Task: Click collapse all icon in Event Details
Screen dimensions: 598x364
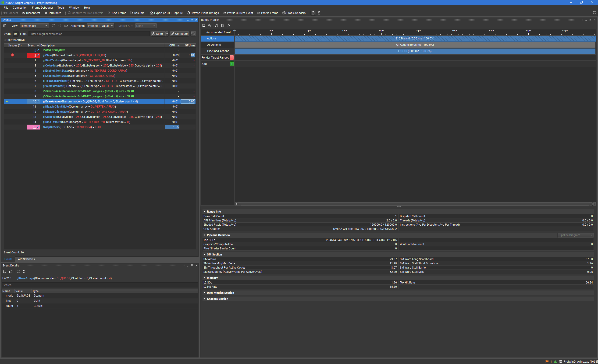Action: tap(24, 271)
